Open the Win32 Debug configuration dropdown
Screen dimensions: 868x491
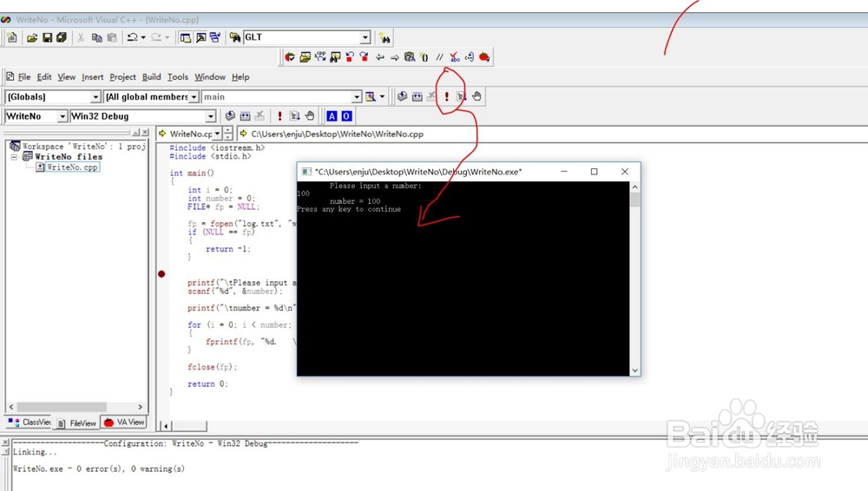tap(210, 116)
